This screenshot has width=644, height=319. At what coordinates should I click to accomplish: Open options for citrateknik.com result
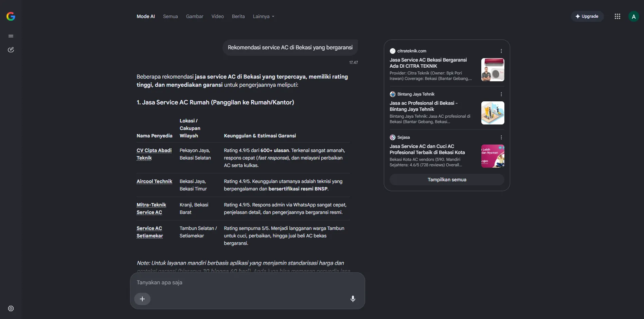[501, 51]
